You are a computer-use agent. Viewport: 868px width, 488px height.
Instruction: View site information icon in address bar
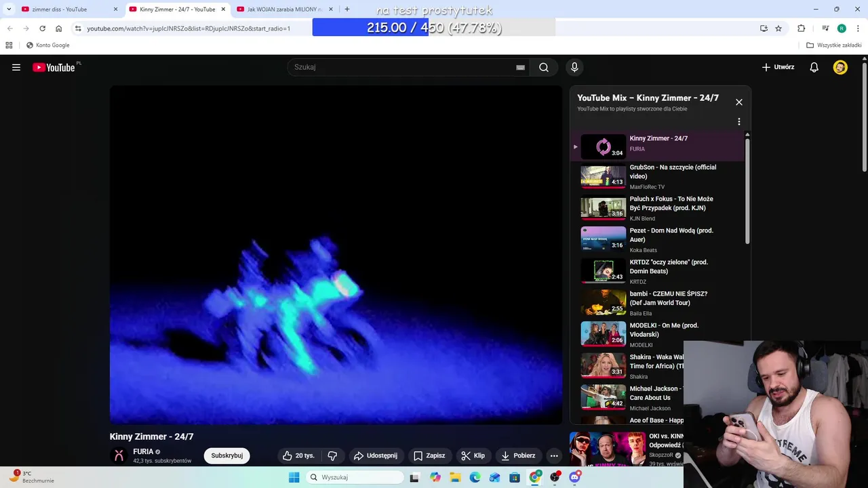(78, 28)
